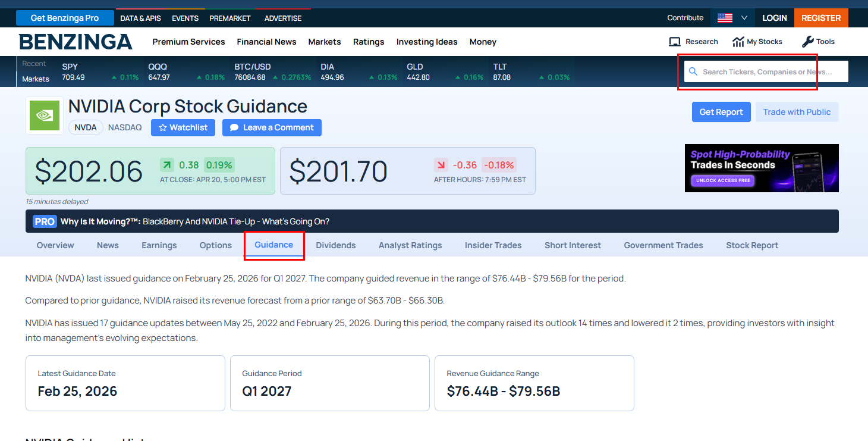This screenshot has width=868, height=441.
Task: Switch to the Guidance tab
Action: click(274, 245)
